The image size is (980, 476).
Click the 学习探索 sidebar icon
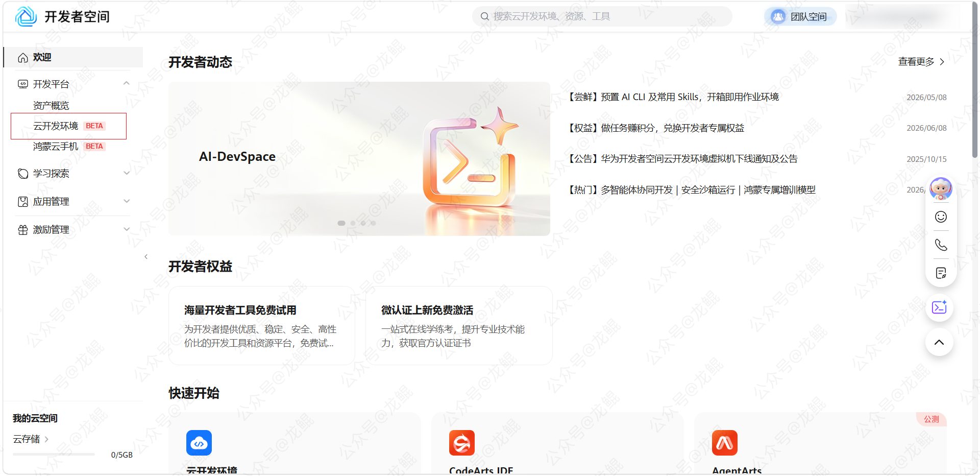23,174
